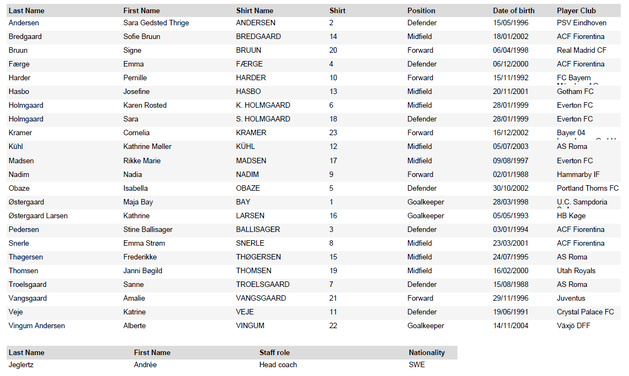629x376 pixels.
Task: Click the Player Club column header
Action: [576, 11]
